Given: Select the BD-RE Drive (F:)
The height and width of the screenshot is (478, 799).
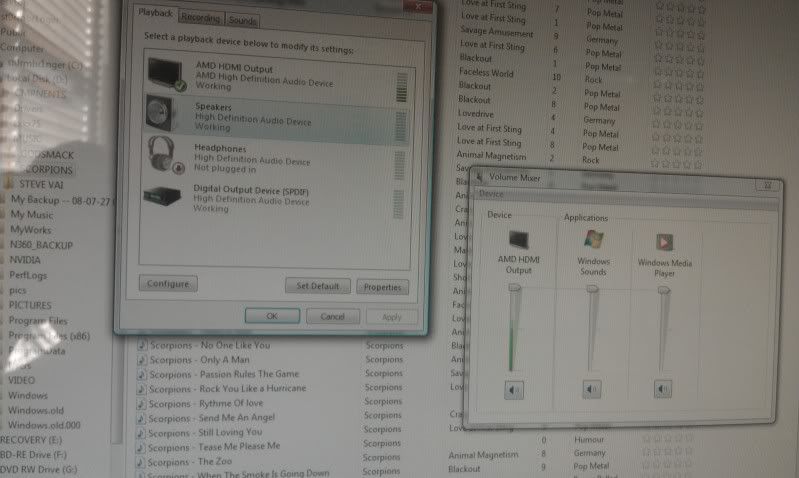Looking at the screenshot, I should click(33, 455).
